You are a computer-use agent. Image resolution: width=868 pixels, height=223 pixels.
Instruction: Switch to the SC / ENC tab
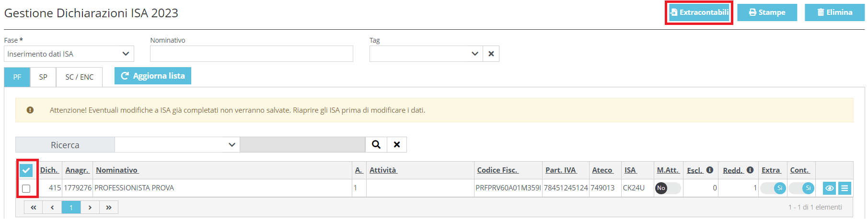tap(80, 77)
